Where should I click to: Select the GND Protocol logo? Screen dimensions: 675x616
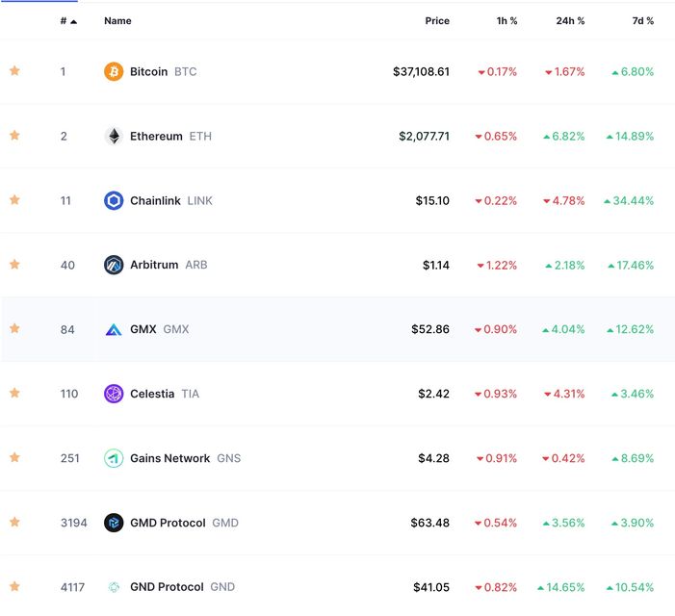[114, 587]
